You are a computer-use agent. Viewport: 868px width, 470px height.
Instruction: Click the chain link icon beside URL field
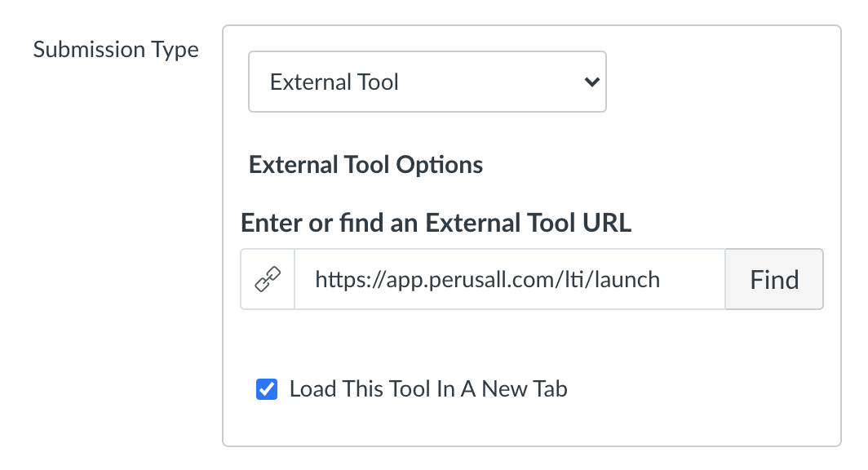(x=268, y=279)
